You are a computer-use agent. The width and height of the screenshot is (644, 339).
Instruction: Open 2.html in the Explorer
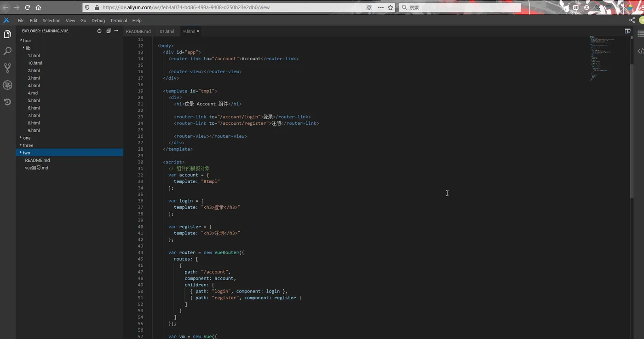(34, 70)
